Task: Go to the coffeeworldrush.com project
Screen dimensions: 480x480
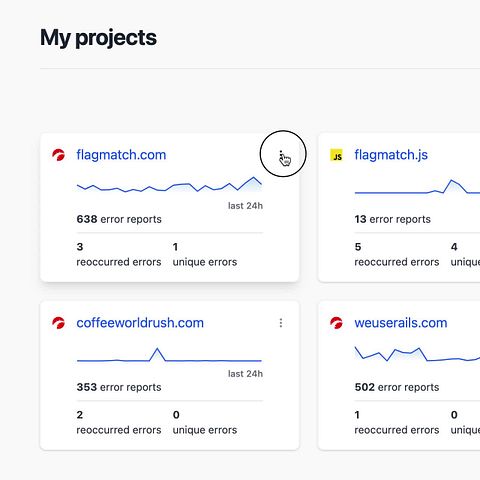Action: point(140,323)
